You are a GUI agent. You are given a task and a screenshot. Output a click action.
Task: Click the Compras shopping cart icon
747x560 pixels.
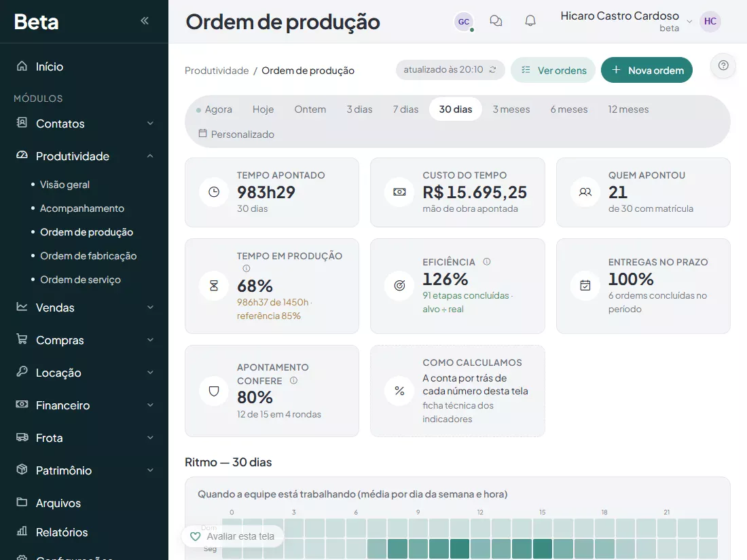(22, 339)
